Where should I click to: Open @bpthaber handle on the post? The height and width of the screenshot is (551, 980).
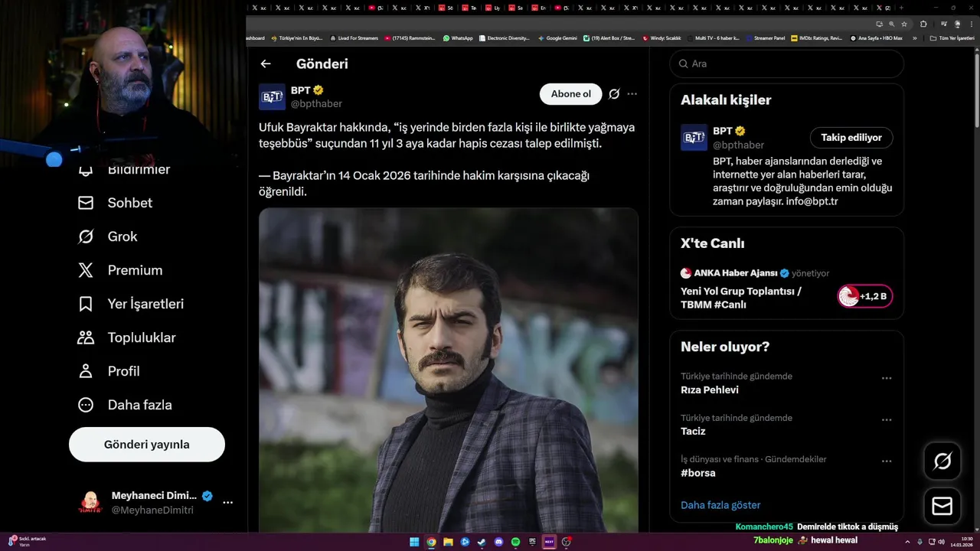coord(316,104)
